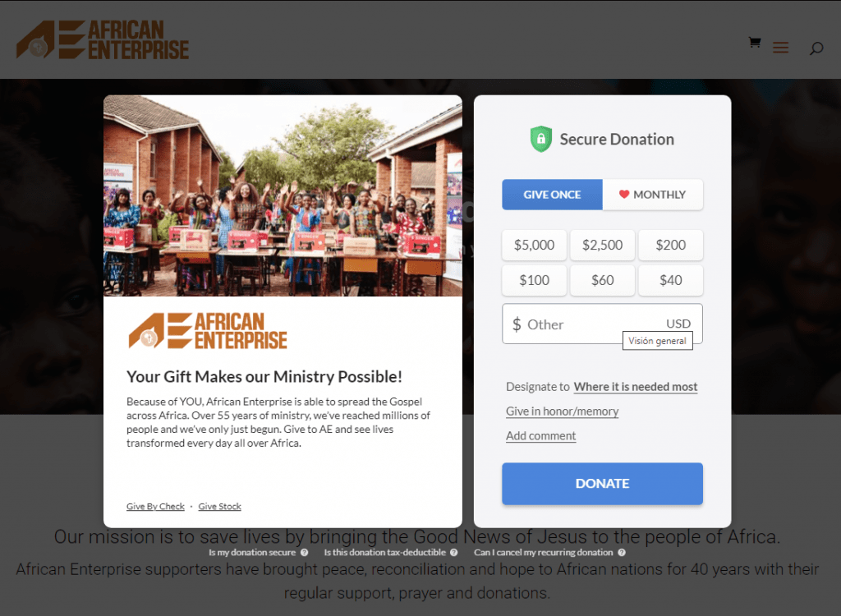This screenshot has width=841, height=616.
Task: Choose the $5,000 donation amount
Action: point(534,246)
